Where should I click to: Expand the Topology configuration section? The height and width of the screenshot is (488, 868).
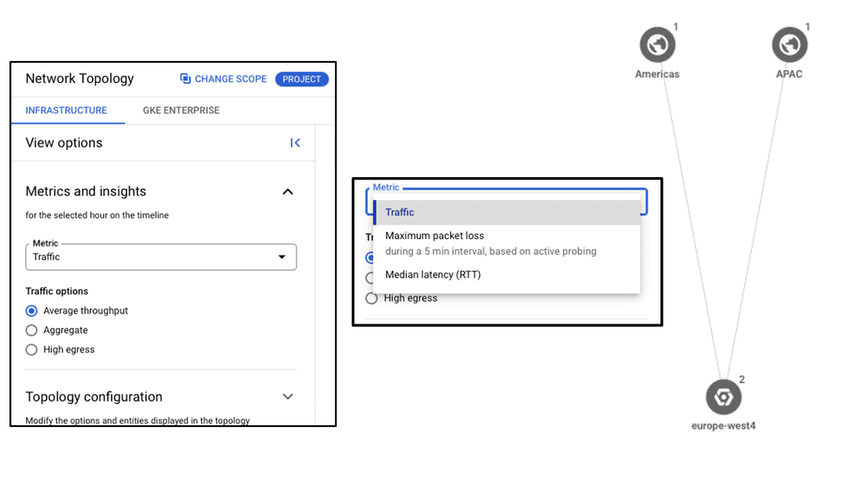click(x=288, y=396)
